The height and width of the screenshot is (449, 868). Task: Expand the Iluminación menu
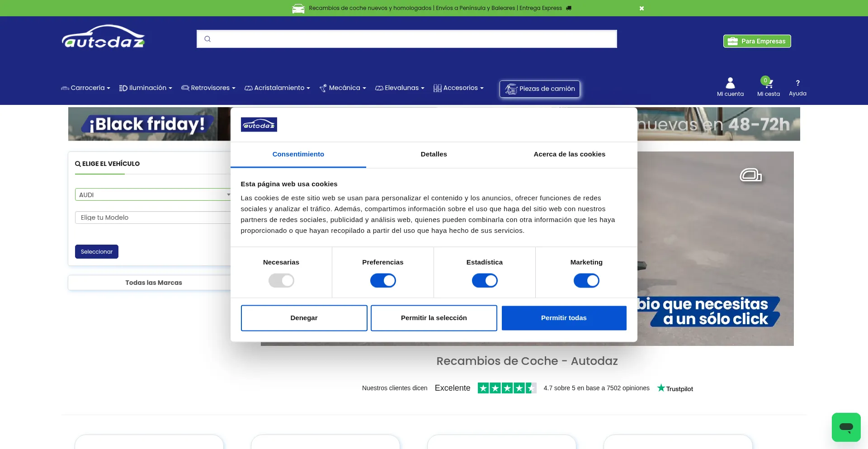tap(146, 88)
